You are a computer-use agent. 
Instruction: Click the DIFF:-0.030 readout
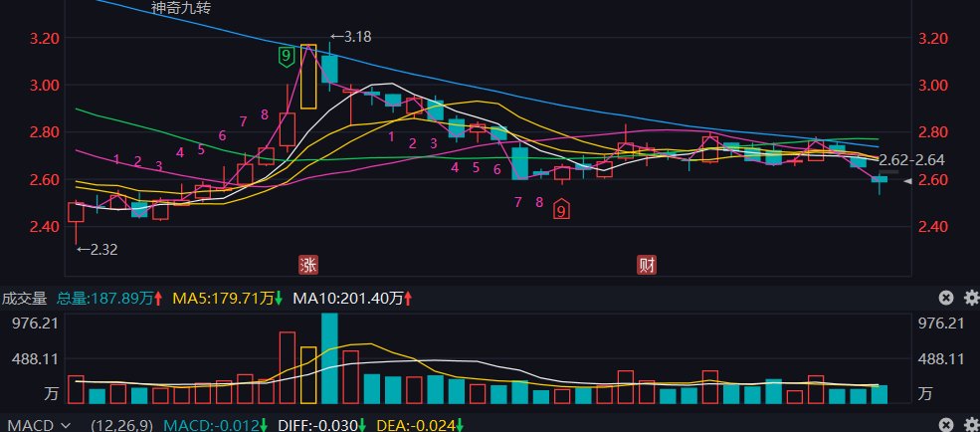[x=320, y=426]
